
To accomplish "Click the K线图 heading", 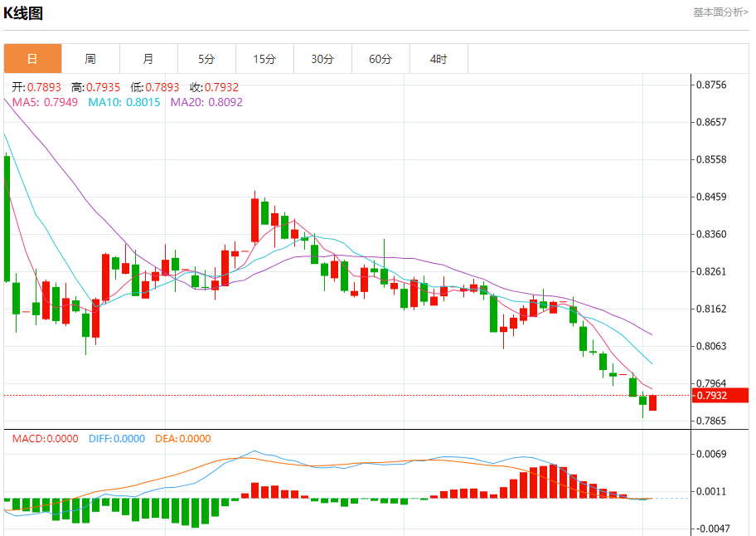I will click(x=23, y=13).
